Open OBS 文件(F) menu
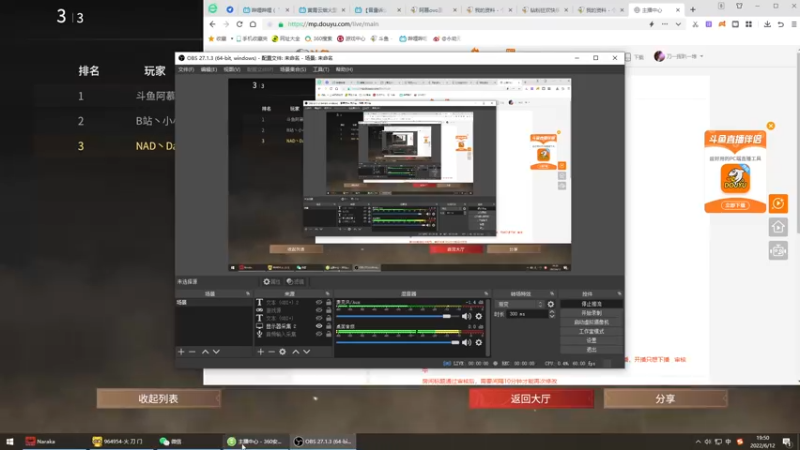Screen dimensions: 800x450 pos(186,69)
